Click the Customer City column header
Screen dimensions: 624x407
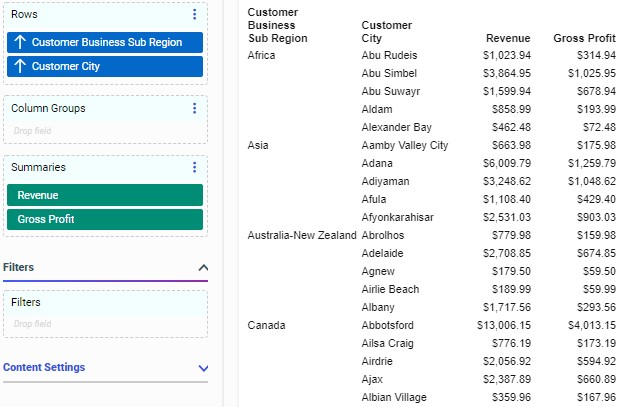(x=386, y=32)
